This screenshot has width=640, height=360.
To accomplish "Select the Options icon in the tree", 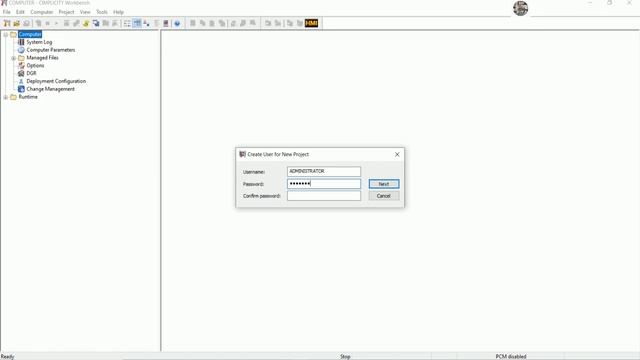I will tap(21, 65).
